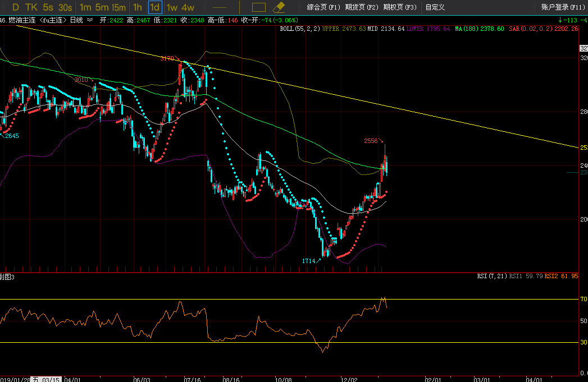Select the 1h timeframe

pos(137,7)
